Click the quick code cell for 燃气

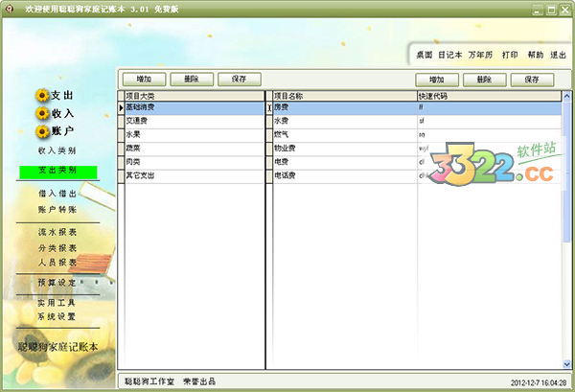tap(489, 135)
